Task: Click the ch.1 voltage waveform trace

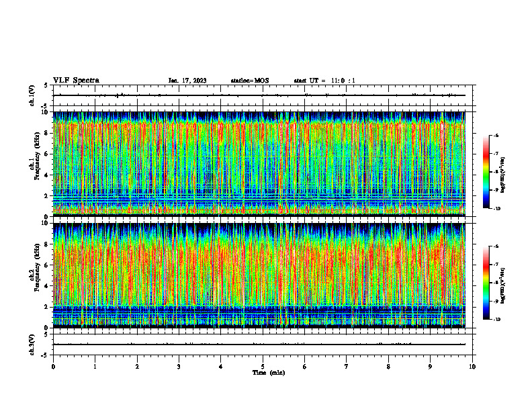Action: tap(259, 95)
